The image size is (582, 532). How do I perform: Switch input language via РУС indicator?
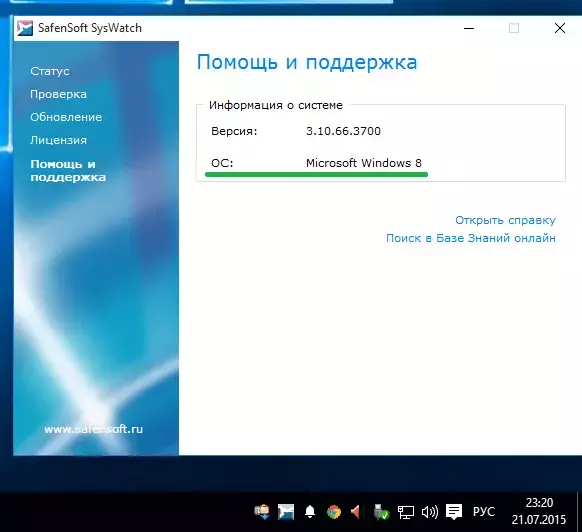click(484, 512)
